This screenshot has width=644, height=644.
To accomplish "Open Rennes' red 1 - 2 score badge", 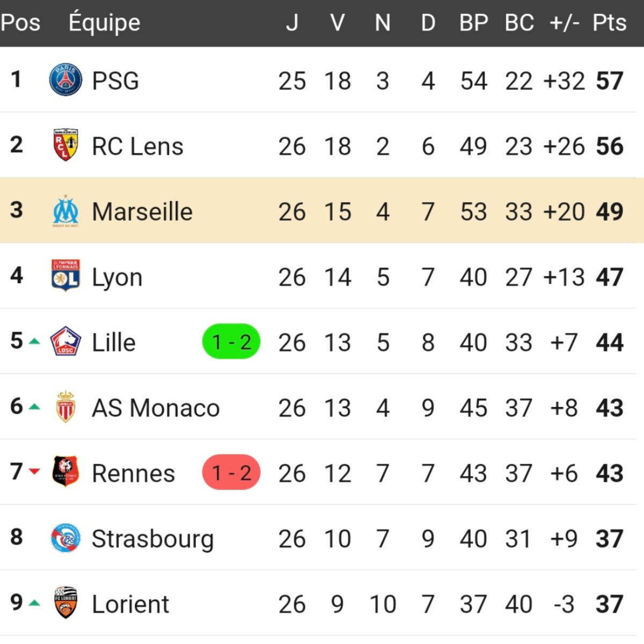I will [x=231, y=472].
